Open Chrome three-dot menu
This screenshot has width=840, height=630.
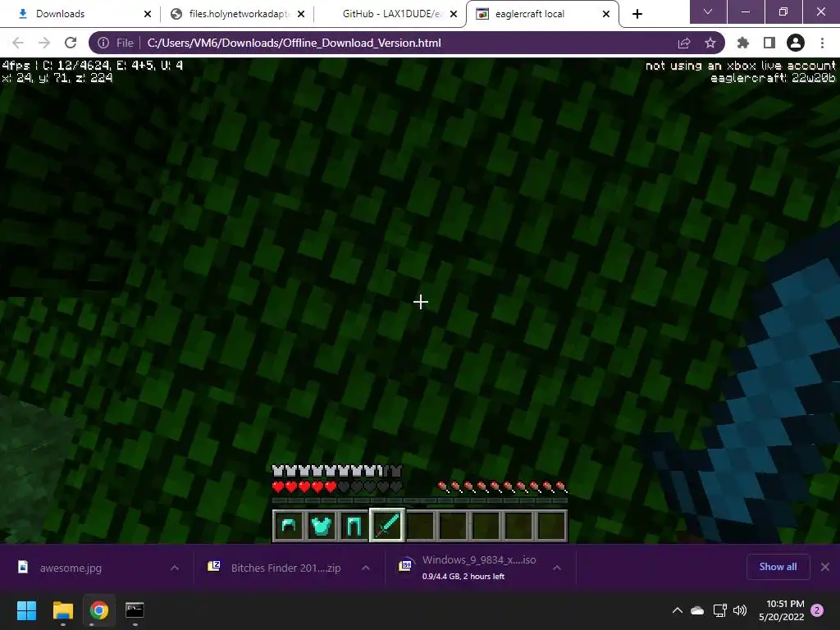[822, 43]
